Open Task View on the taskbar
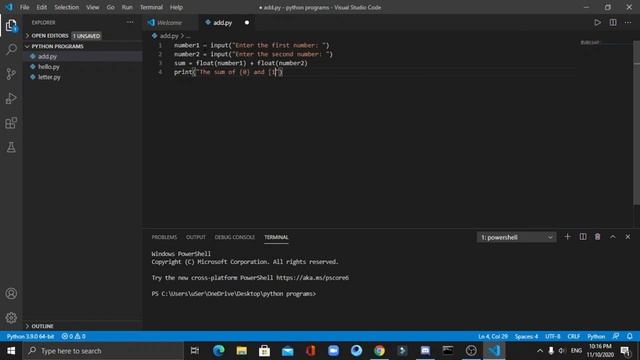This screenshot has width=640, height=360. pyautogui.click(x=195, y=351)
